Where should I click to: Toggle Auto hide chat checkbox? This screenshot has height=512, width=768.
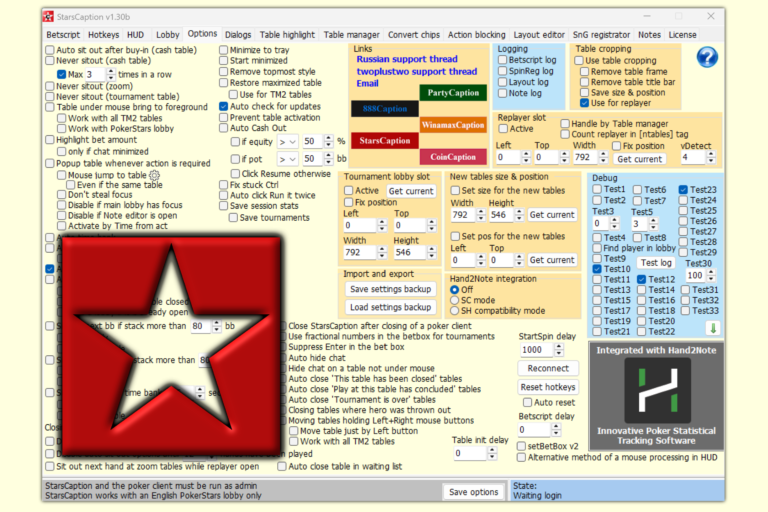tap(284, 358)
